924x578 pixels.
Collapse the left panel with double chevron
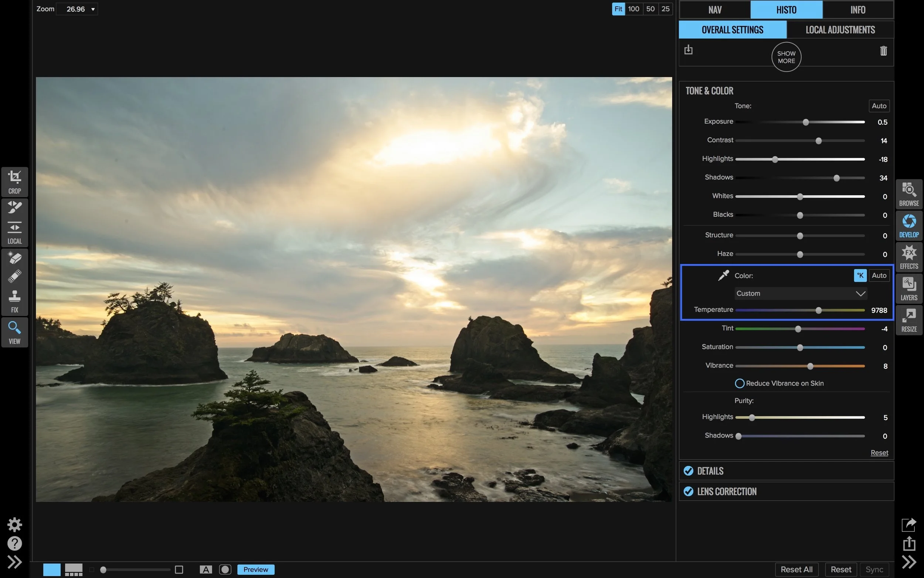[x=14, y=562]
